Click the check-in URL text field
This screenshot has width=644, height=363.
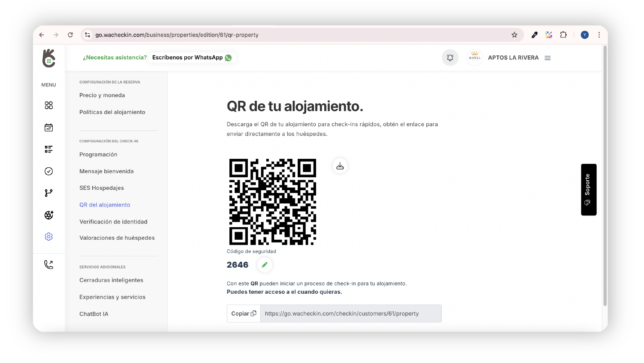351,314
